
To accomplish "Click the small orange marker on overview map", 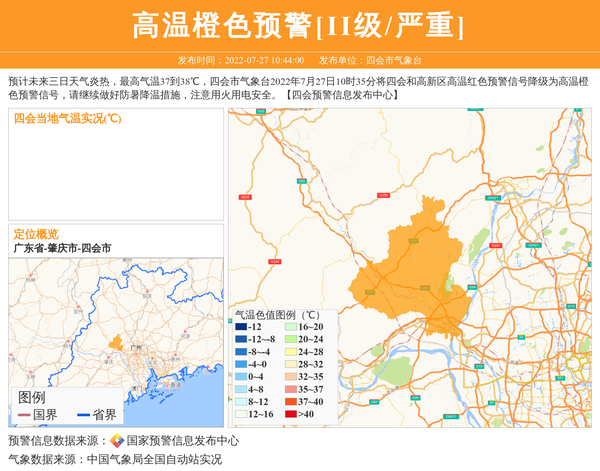I will tap(117, 343).
